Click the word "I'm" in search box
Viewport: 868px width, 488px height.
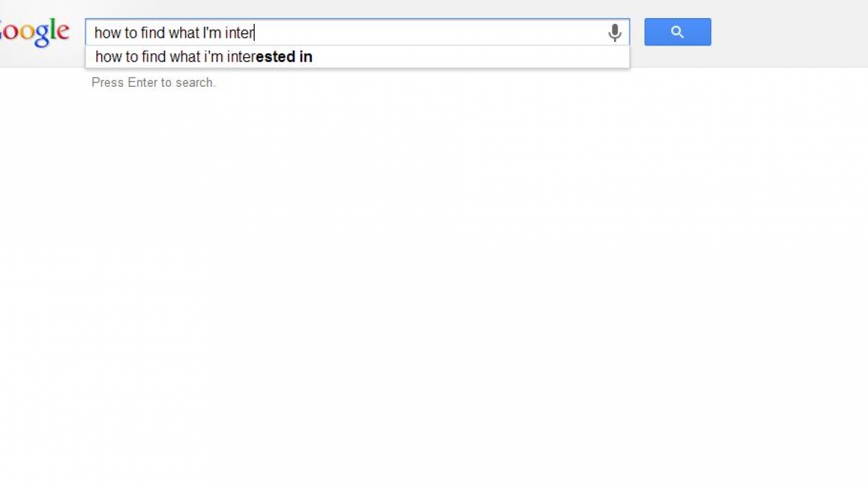point(212,33)
